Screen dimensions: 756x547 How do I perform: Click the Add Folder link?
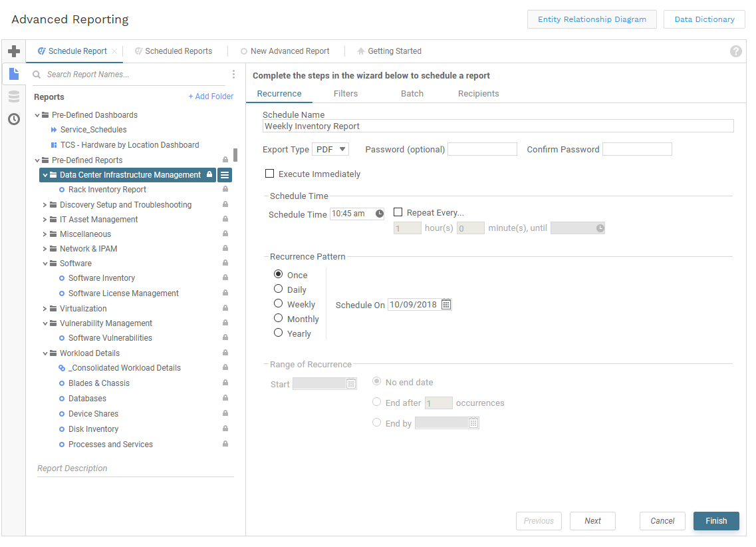[x=211, y=96]
